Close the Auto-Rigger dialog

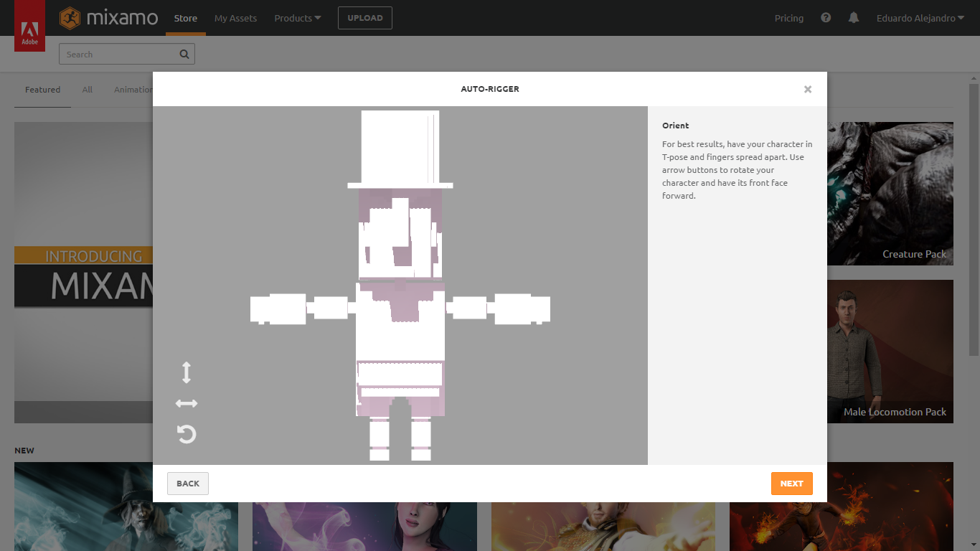[x=808, y=90]
